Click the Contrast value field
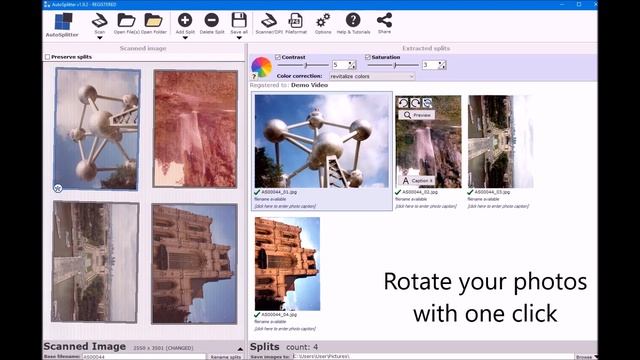Screen dimensions: 640x360 (x=340, y=65)
